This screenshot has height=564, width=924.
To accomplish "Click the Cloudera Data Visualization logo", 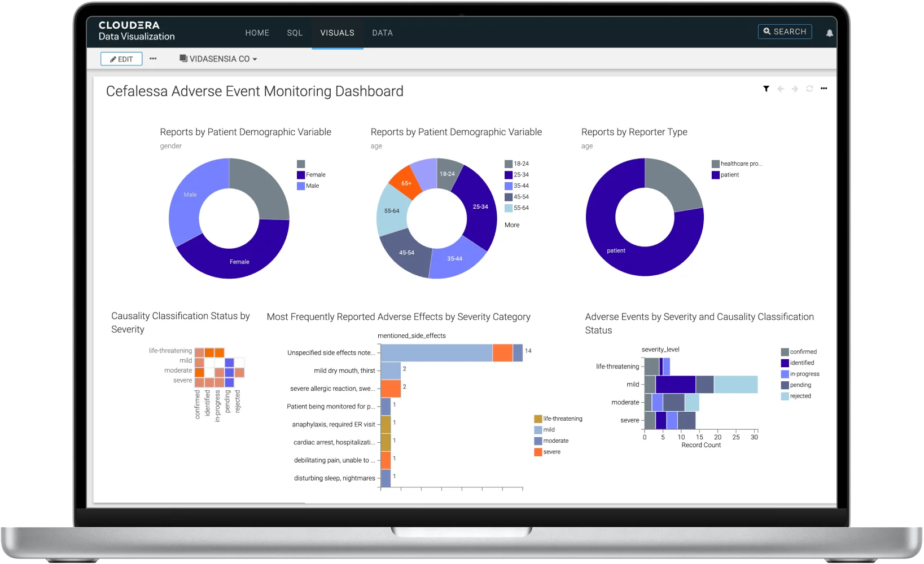I will (x=136, y=31).
